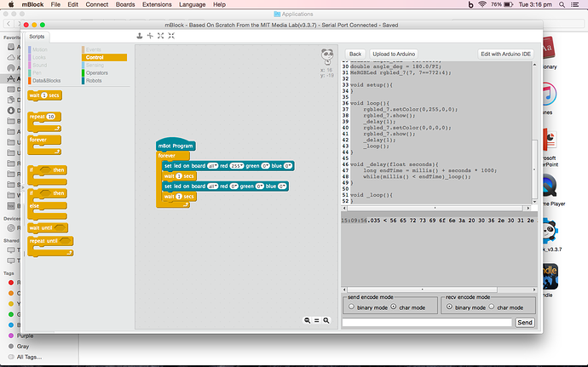This screenshot has height=367, width=588.
Task: Select send encode char mode
Action: tap(394, 307)
